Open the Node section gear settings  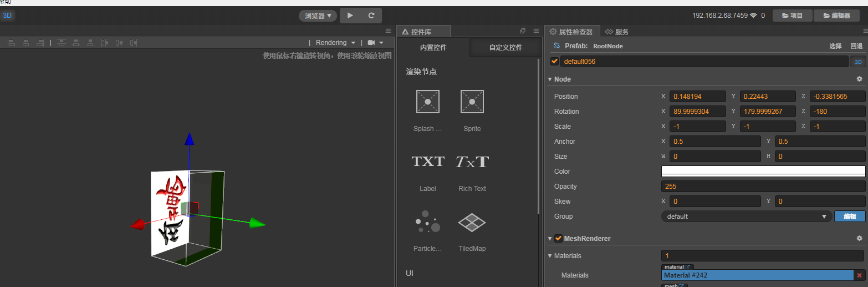(860, 79)
